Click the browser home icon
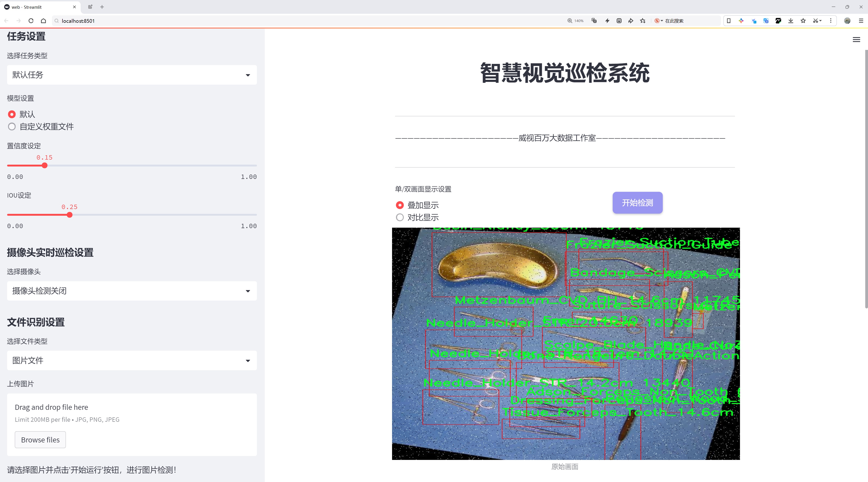 [x=43, y=21]
